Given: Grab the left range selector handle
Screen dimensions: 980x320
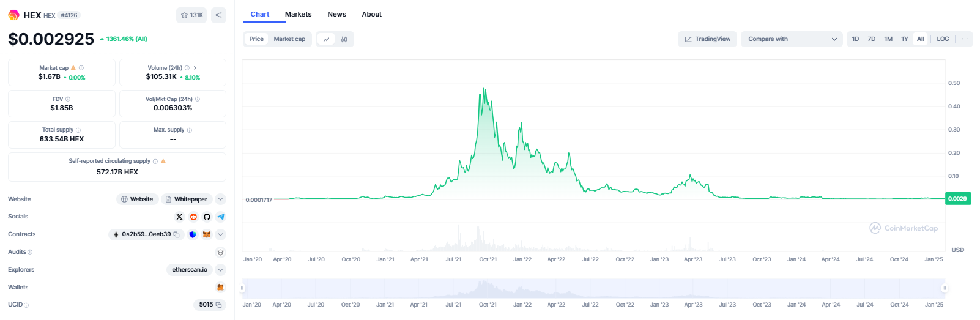Looking at the screenshot, I should 243,288.
